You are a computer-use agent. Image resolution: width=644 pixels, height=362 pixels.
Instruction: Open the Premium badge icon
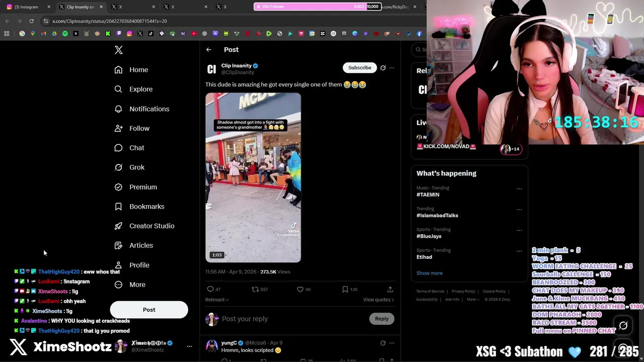(118, 187)
